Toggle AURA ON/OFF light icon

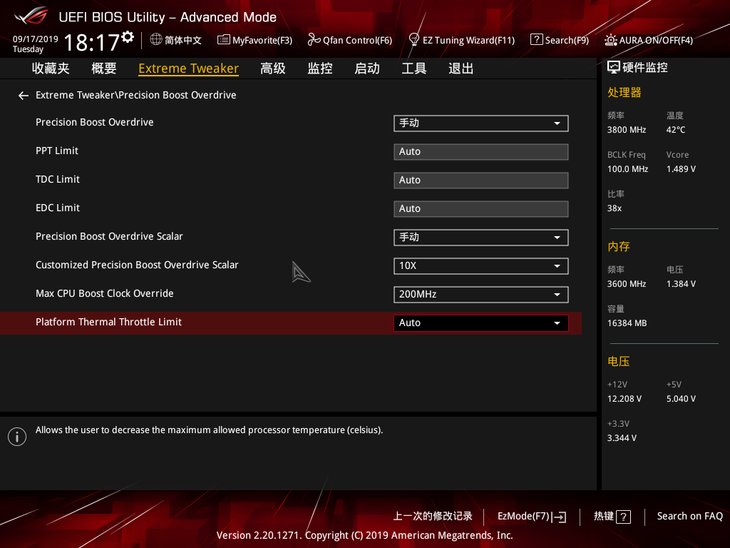610,40
